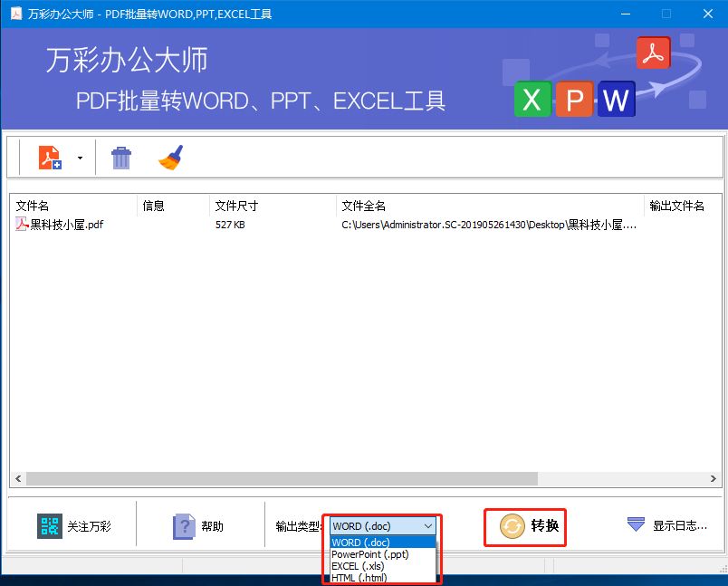
Task: Click the orange convert refresh icon
Action: point(512,526)
